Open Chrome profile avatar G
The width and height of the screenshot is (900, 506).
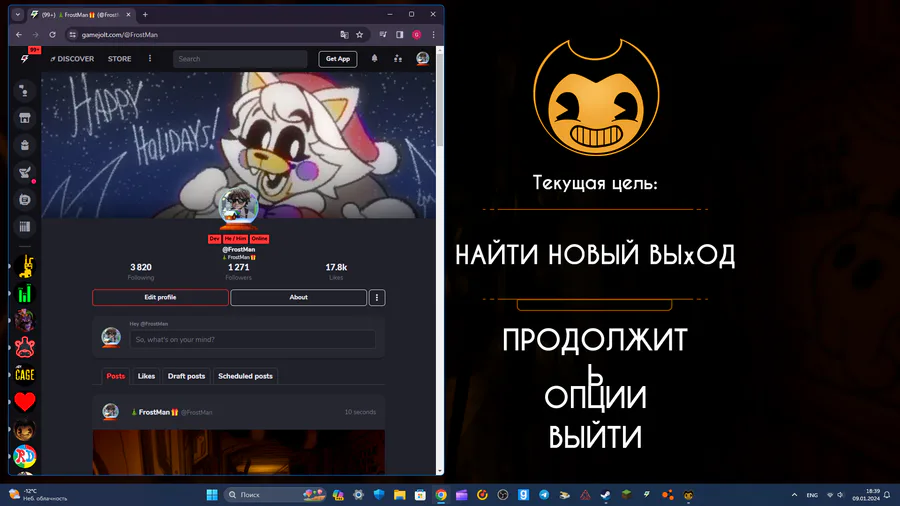click(417, 35)
